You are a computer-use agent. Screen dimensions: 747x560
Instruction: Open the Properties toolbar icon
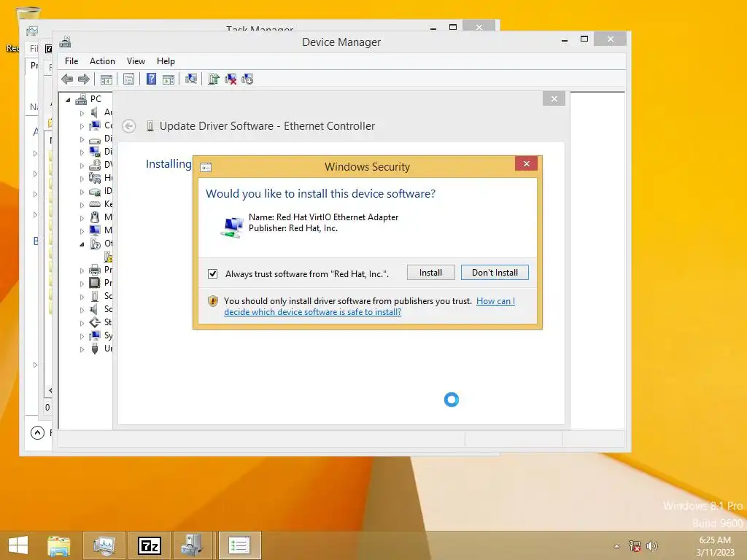coord(128,79)
